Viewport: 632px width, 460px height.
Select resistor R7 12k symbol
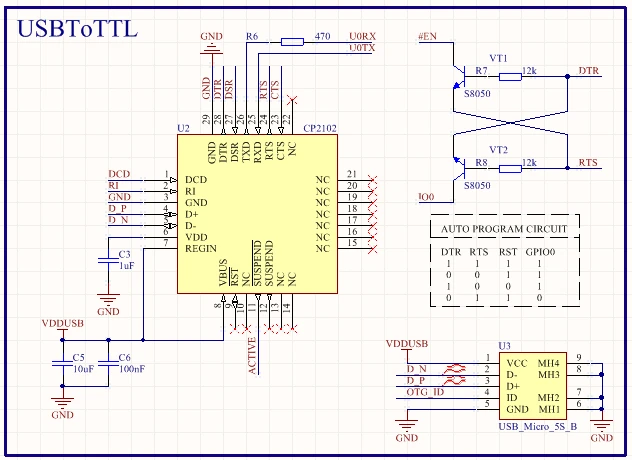pyautogui.click(x=510, y=77)
